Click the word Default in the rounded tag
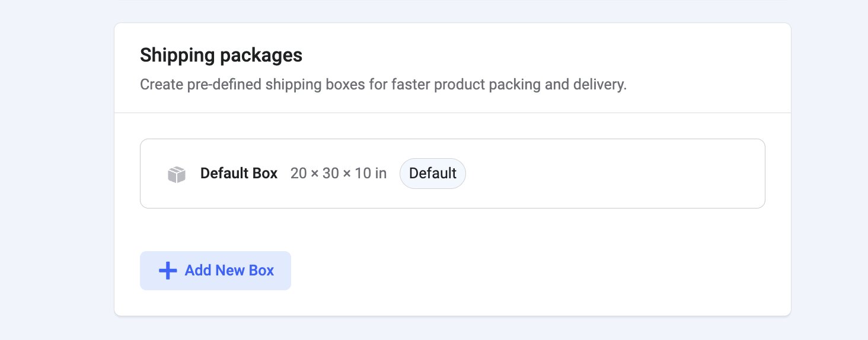This screenshot has width=868, height=340. pyautogui.click(x=433, y=174)
